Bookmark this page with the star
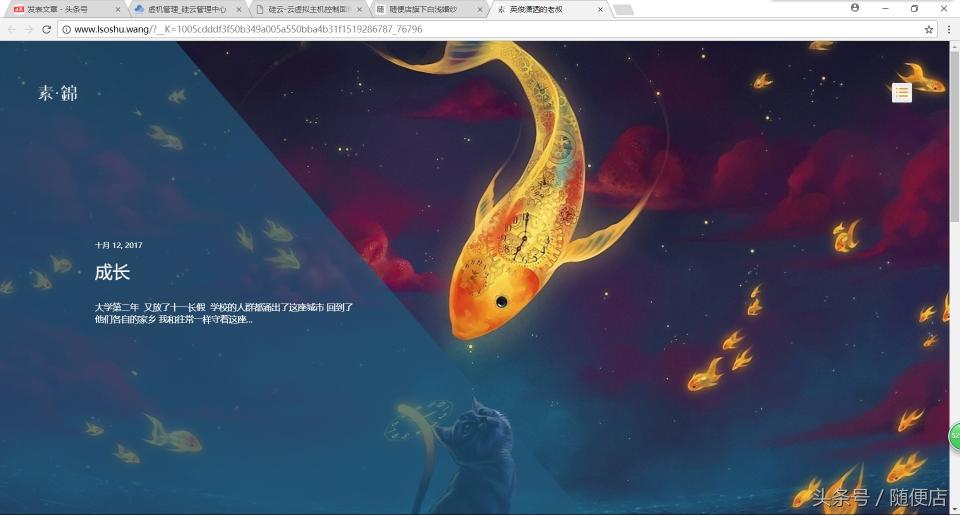This screenshot has width=960, height=515. [x=929, y=29]
